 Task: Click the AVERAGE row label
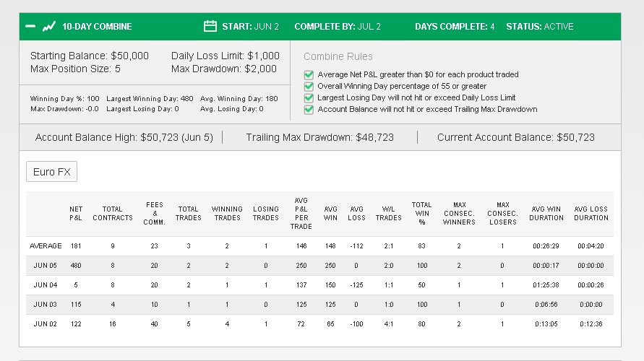click(x=46, y=246)
